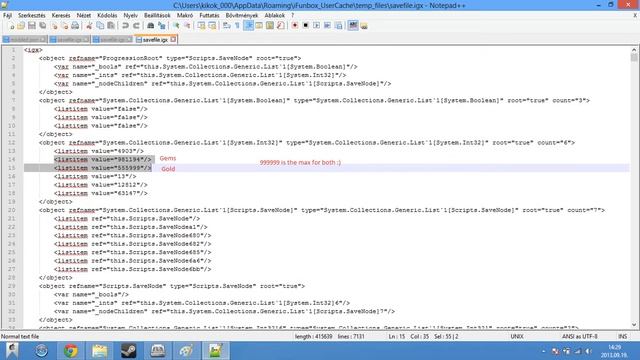Place cursor on listitem value="63147" line
The image size is (640, 360).
101,193
